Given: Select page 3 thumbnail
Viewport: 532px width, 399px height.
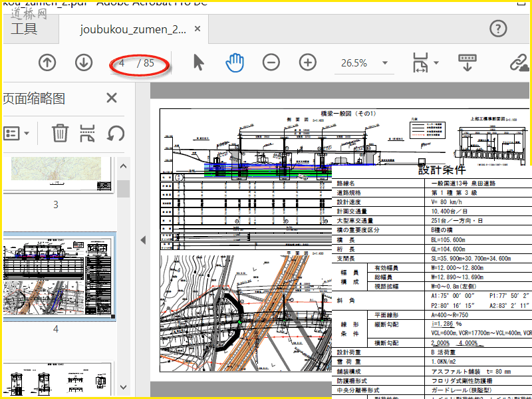Looking at the screenshot, I should [57, 175].
